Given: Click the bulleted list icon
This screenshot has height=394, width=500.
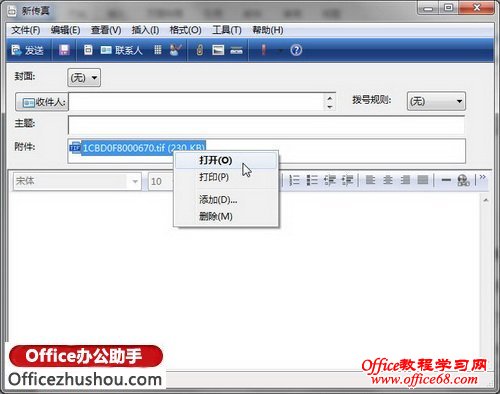Looking at the screenshot, I should point(312,180).
